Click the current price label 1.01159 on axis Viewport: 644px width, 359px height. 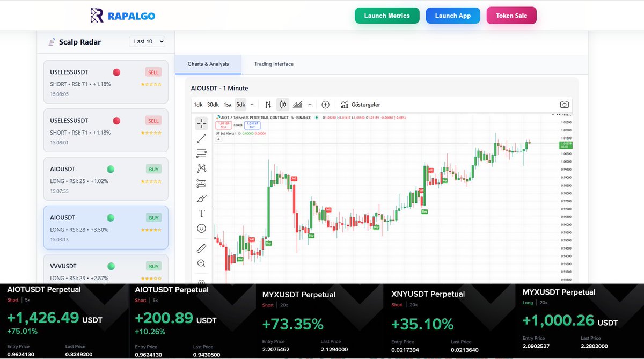(x=566, y=145)
